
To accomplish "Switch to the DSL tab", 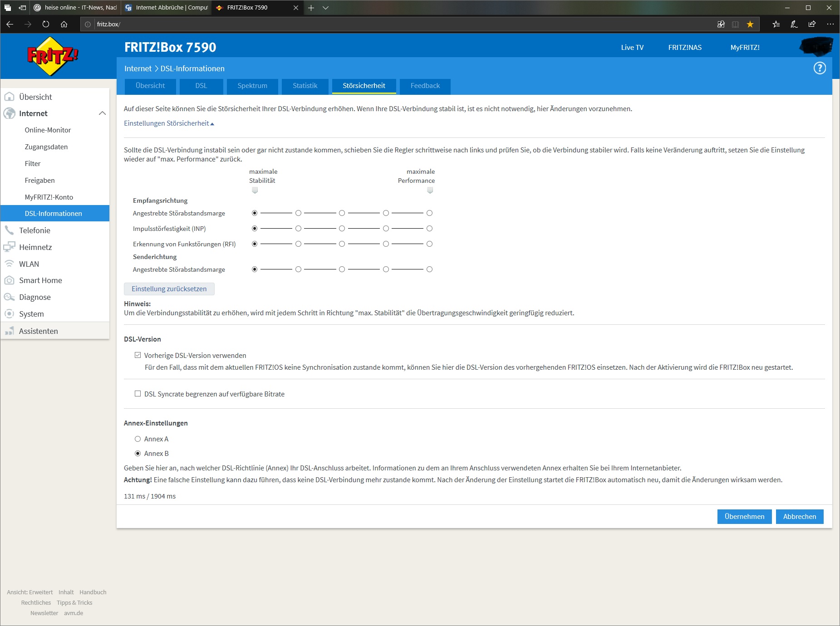I will tap(201, 86).
